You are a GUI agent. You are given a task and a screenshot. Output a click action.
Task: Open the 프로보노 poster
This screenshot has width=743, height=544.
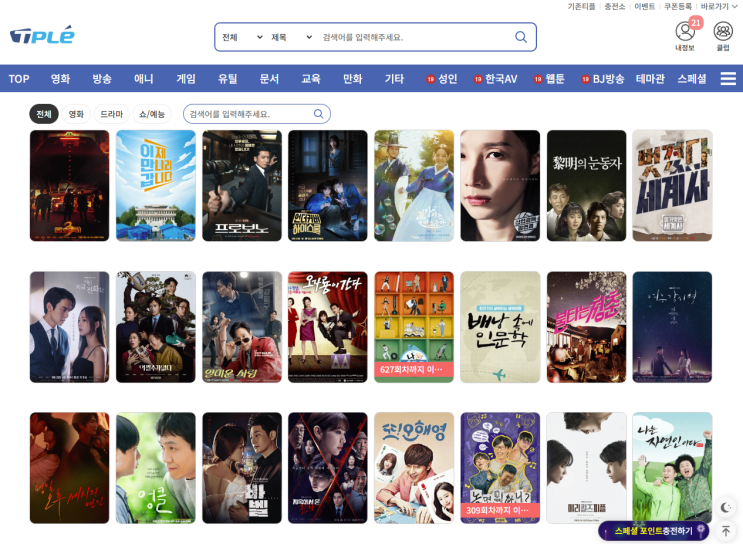[x=242, y=186]
